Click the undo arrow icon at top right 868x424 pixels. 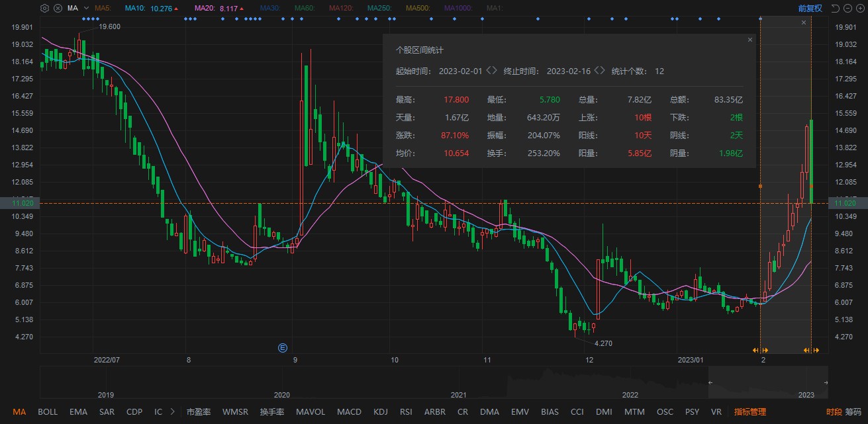835,8
